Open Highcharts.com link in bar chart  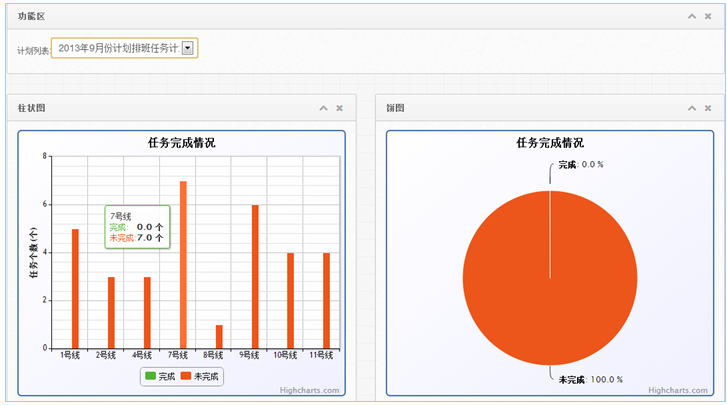(x=312, y=390)
